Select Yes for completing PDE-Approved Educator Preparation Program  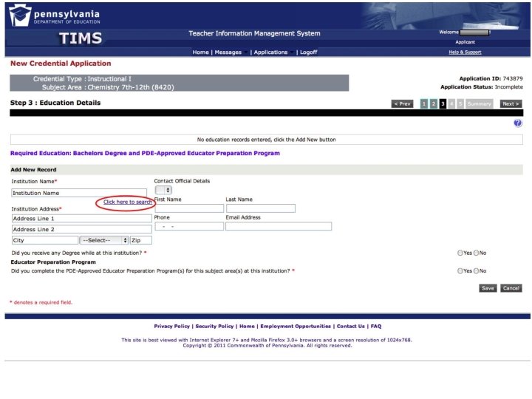pos(460,270)
